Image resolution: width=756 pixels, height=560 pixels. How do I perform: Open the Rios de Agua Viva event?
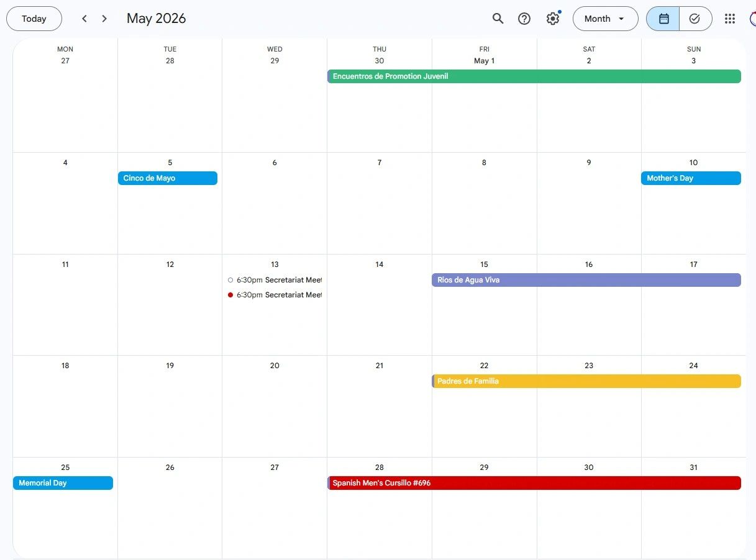tap(586, 280)
